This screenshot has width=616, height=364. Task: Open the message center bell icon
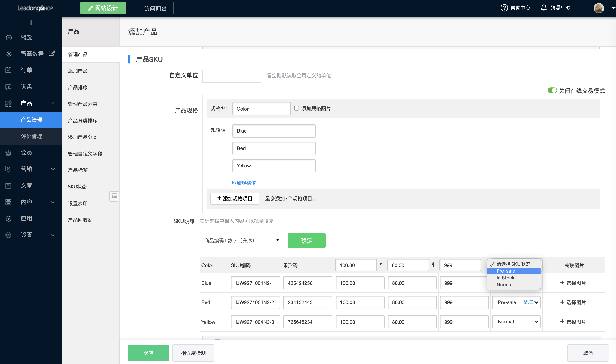click(544, 8)
